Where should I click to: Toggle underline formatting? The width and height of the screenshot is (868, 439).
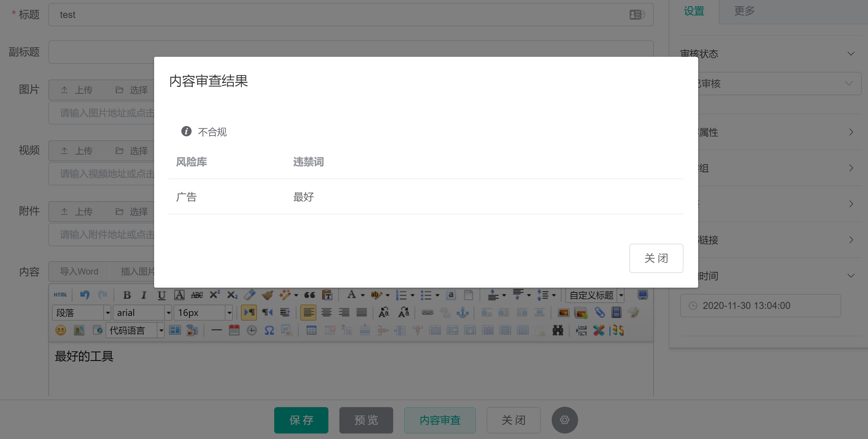161,295
